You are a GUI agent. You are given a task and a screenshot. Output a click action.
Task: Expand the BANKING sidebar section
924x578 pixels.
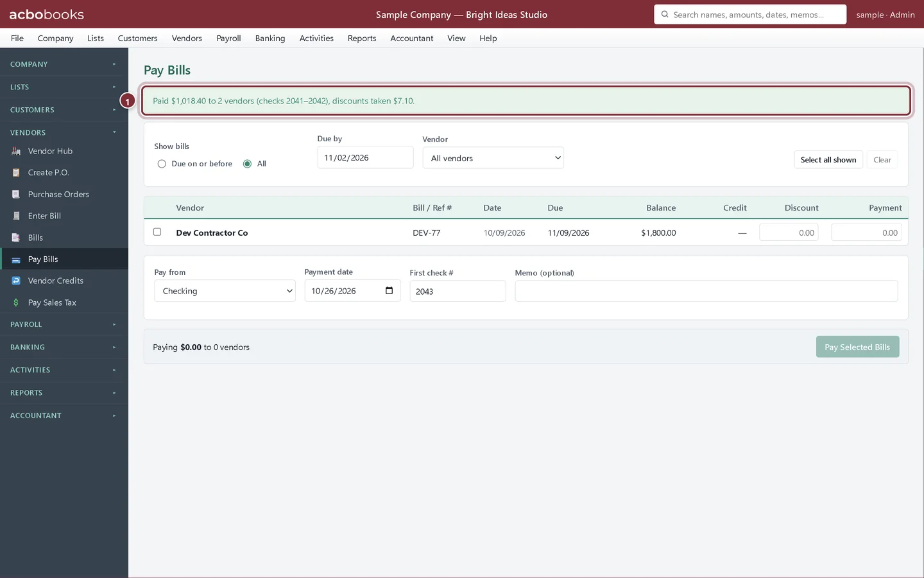pyautogui.click(x=64, y=347)
